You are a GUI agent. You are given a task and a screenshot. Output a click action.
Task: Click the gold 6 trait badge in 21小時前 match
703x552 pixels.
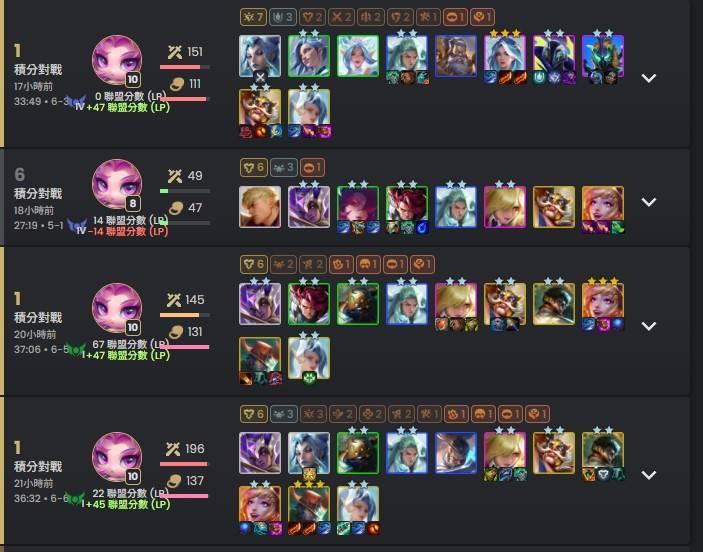coord(253,414)
